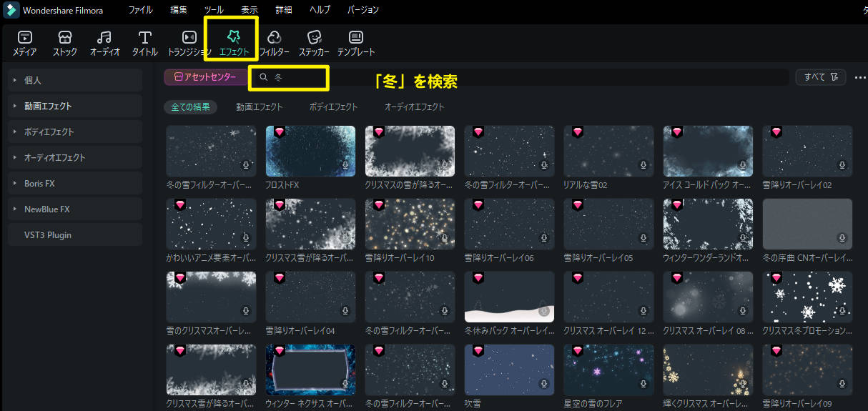Viewport: 868px width, 411px height.
Task: Open the トランジション (Transitions) tab icon
Action: [x=189, y=37]
